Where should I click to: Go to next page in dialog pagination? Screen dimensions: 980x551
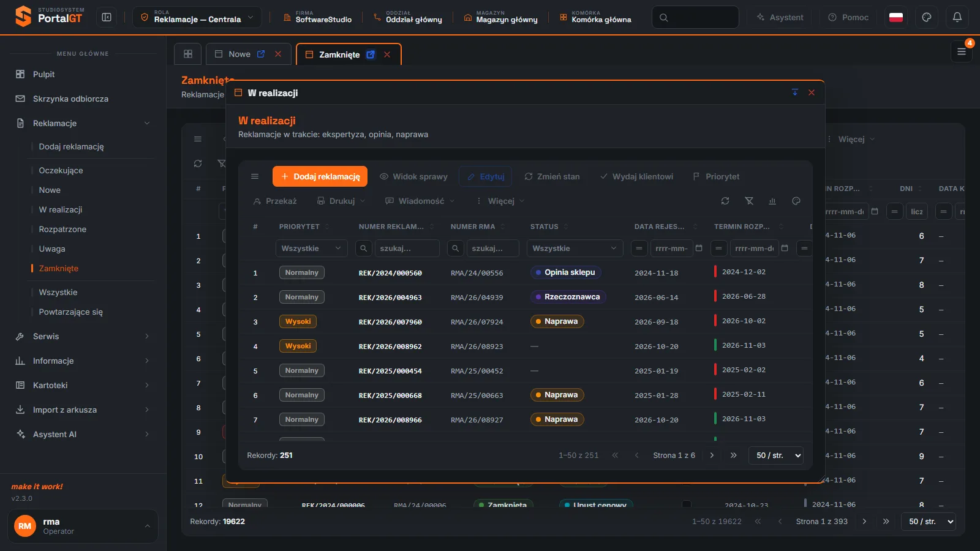tap(712, 455)
